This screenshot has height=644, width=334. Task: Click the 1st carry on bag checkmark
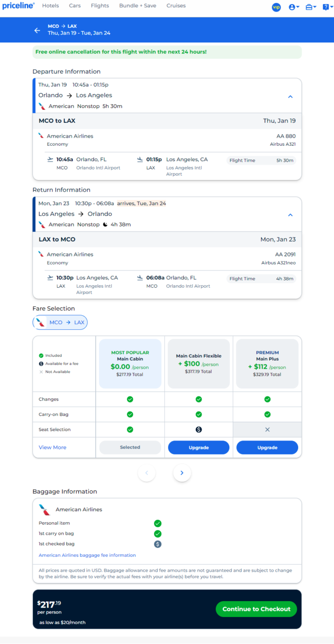(x=158, y=534)
